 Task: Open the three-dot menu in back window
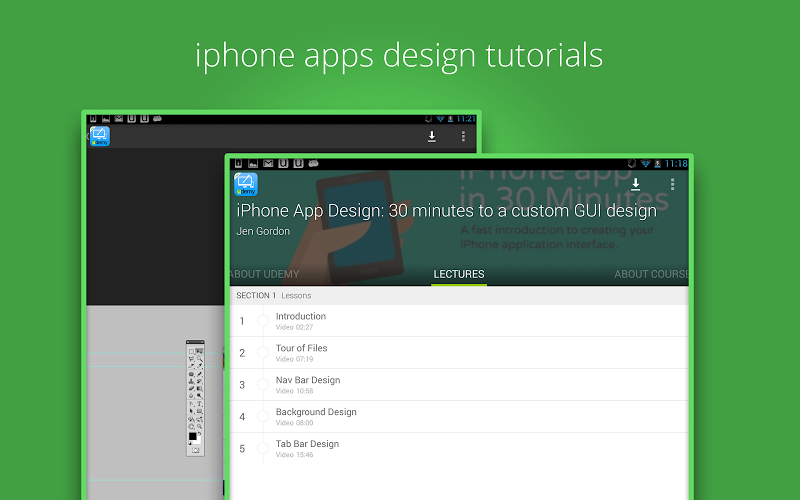(x=463, y=136)
